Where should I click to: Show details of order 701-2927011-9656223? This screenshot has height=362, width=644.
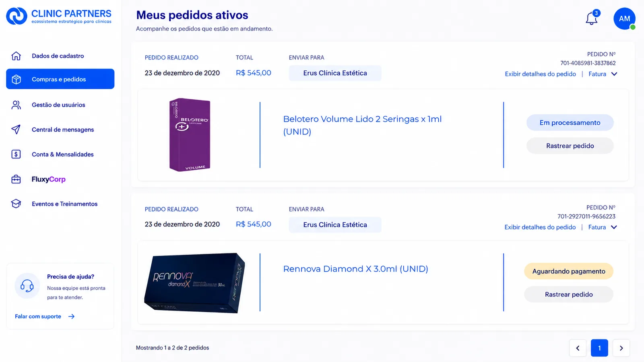pos(540,227)
